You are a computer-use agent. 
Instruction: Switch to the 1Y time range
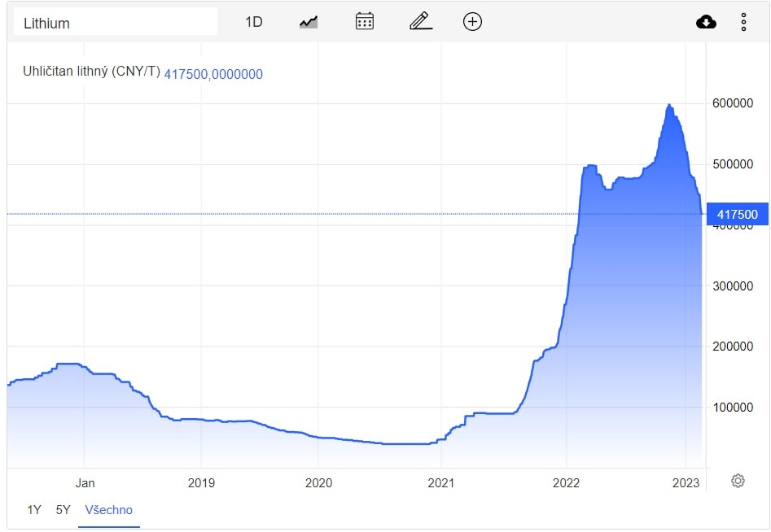(x=34, y=510)
